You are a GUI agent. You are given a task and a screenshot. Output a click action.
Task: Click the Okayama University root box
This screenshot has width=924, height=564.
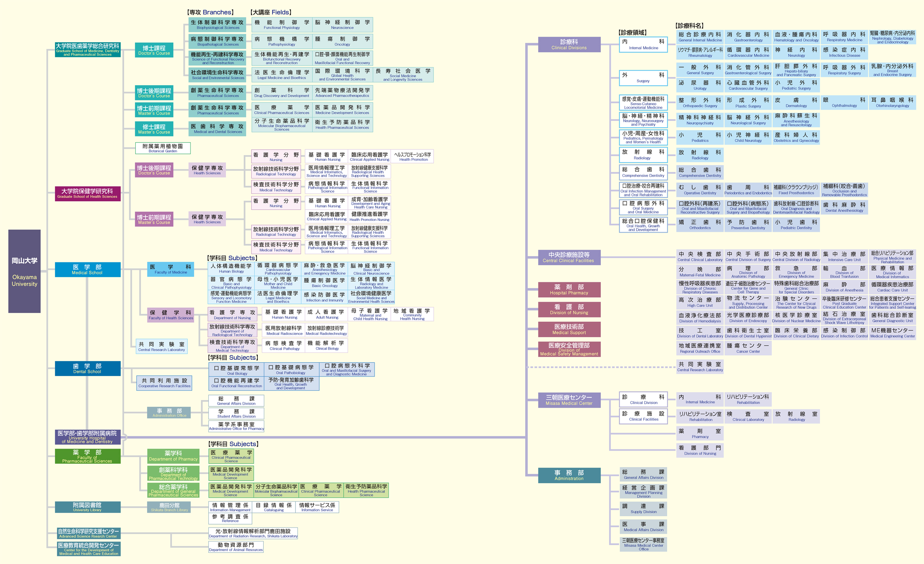tap(24, 271)
